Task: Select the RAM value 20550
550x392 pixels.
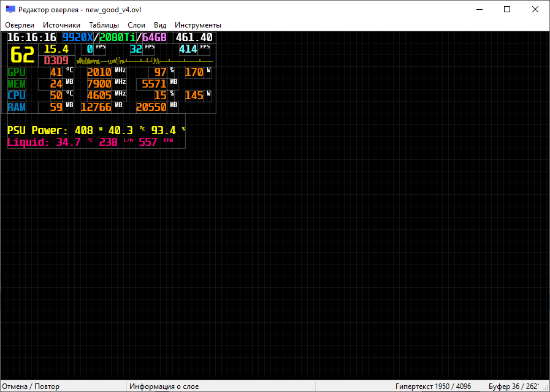Action: (x=151, y=107)
